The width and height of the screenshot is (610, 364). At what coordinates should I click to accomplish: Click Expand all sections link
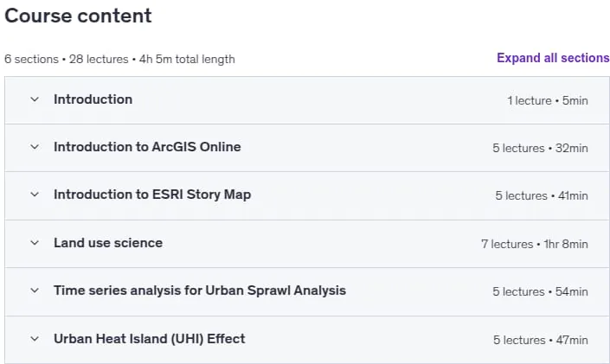coord(553,58)
